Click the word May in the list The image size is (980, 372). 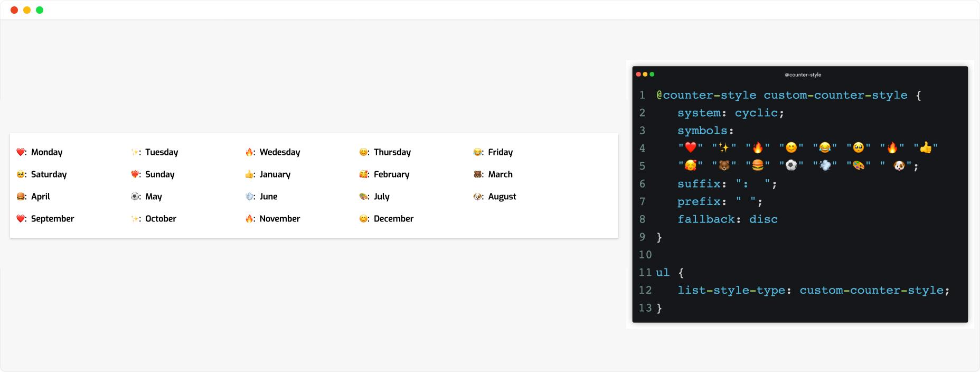(154, 197)
